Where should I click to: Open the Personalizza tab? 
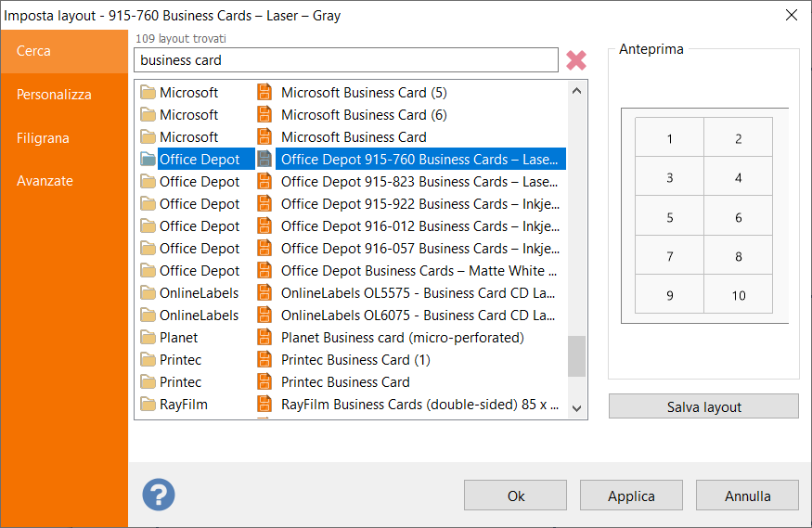click(64, 95)
